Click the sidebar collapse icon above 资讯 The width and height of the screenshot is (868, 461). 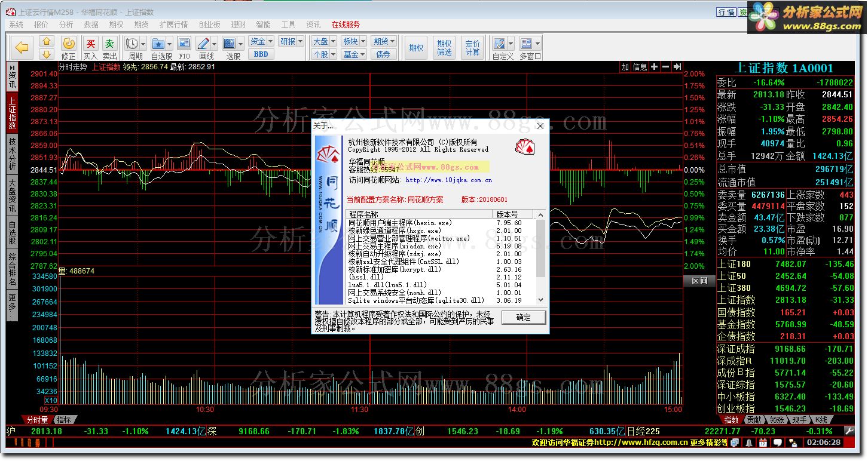pyautogui.click(x=12, y=67)
